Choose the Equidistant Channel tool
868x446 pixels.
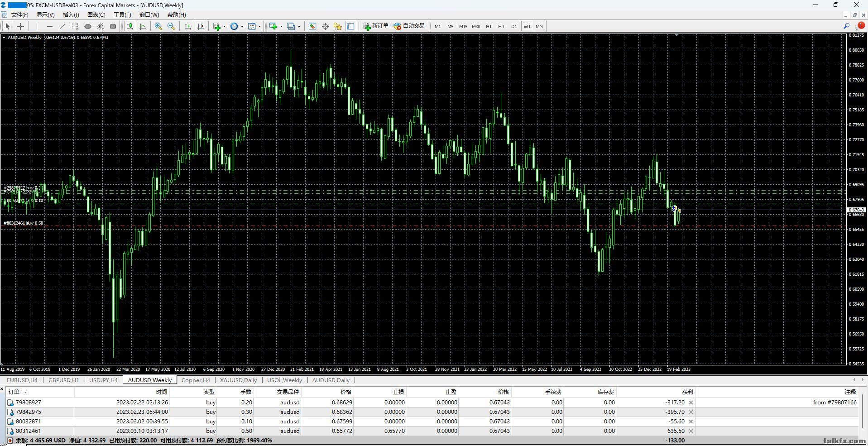coord(100,26)
